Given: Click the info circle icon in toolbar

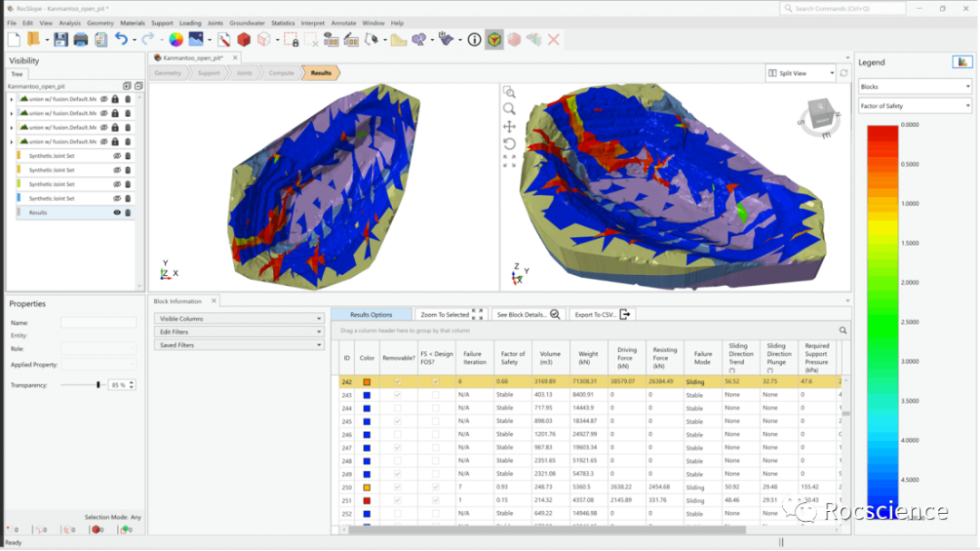Looking at the screenshot, I should click(474, 40).
